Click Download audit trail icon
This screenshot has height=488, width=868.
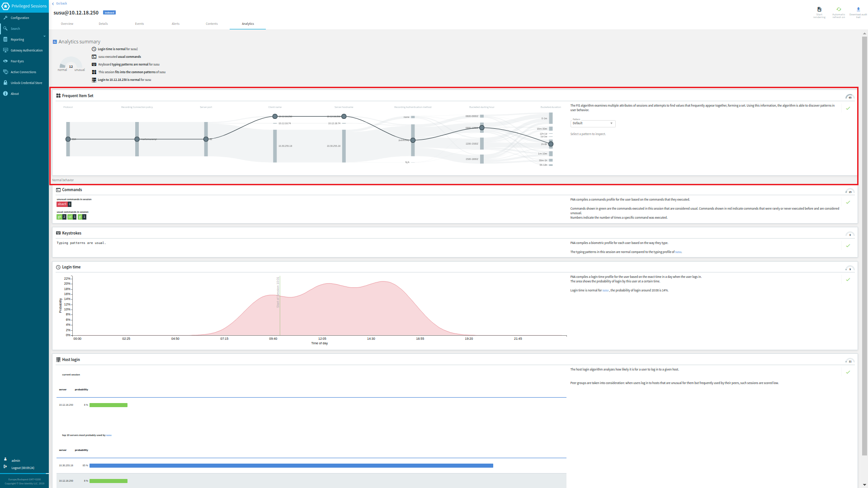[858, 9]
